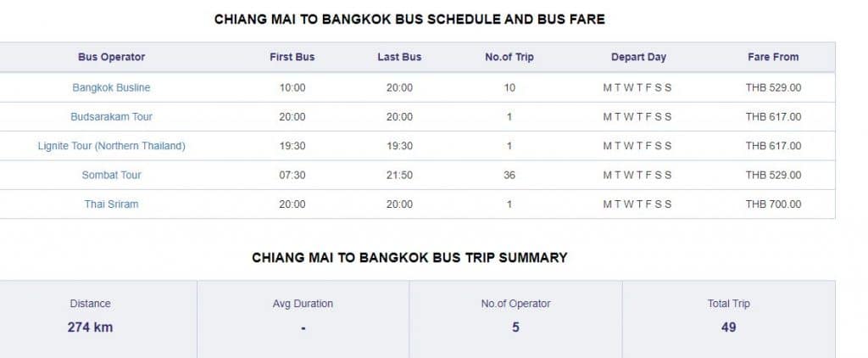Image resolution: width=868 pixels, height=358 pixels.
Task: Click the Avg Duration summary cell
Action: click(x=303, y=319)
